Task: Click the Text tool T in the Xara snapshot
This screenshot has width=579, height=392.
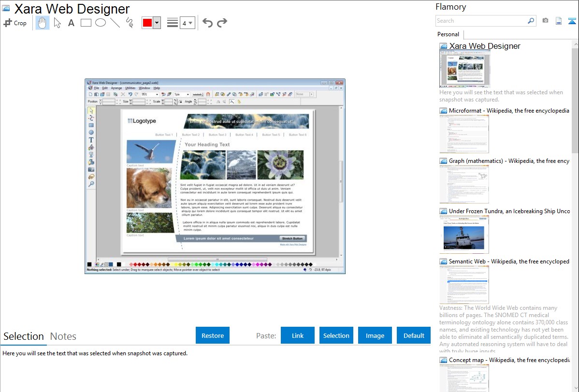Action: pyautogui.click(x=91, y=140)
